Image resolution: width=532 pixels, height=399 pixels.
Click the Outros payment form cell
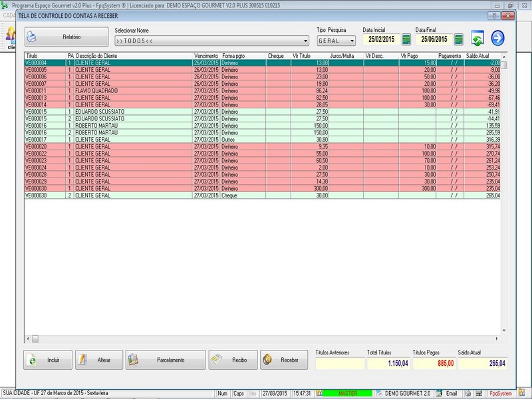pos(243,140)
